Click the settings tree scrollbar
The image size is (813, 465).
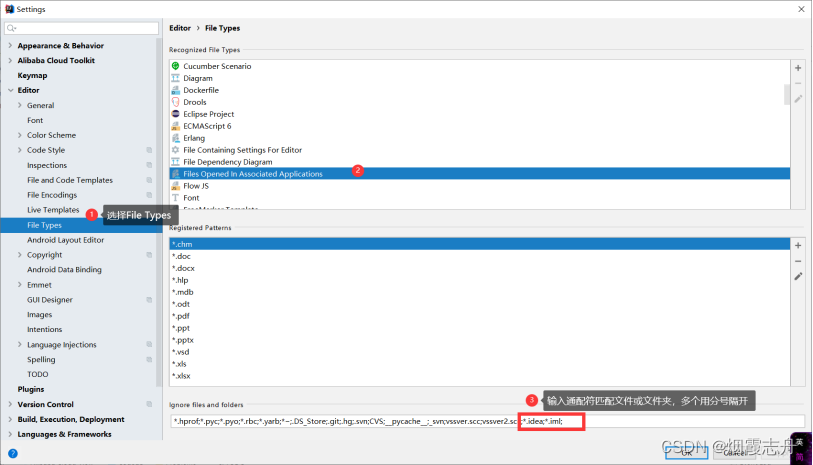click(x=159, y=213)
